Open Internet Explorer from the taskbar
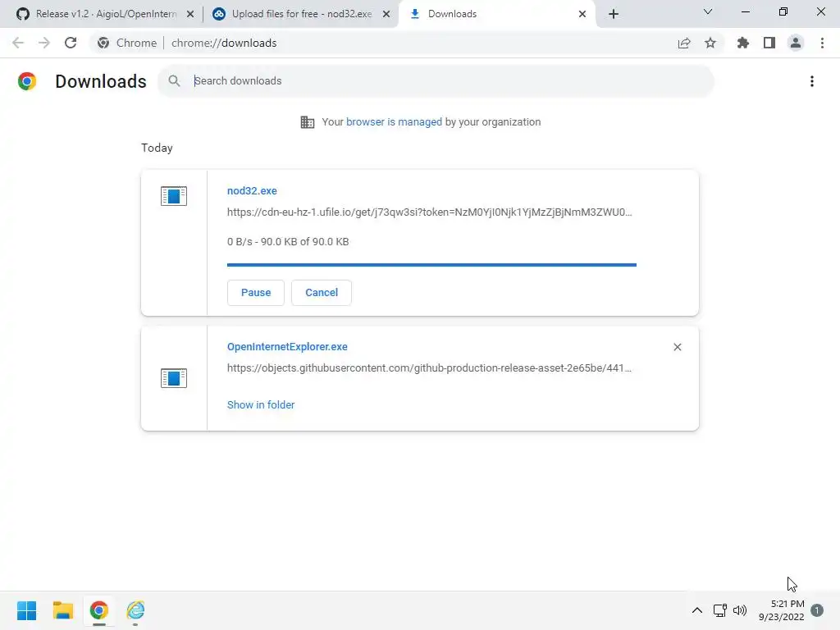Viewport: 840px width, 630px height. tap(135, 610)
